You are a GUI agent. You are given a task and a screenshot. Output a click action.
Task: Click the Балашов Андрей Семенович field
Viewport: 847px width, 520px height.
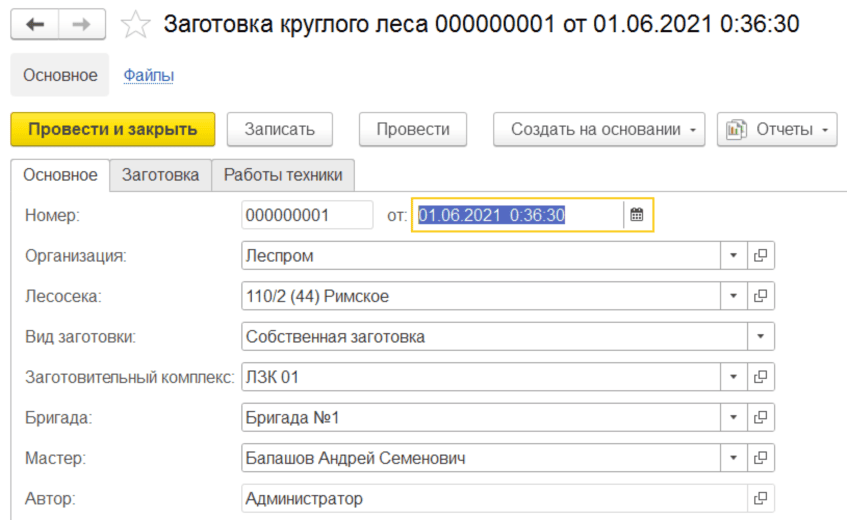click(481, 458)
